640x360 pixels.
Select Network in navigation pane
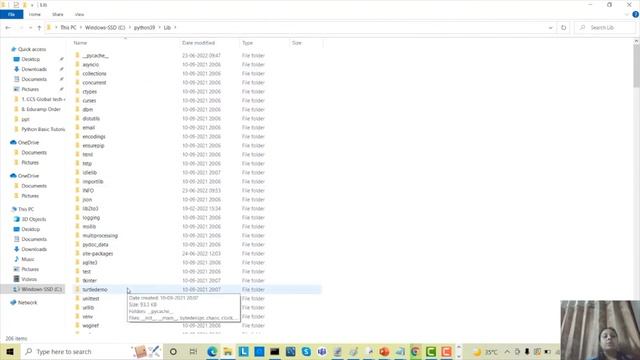coord(27,302)
